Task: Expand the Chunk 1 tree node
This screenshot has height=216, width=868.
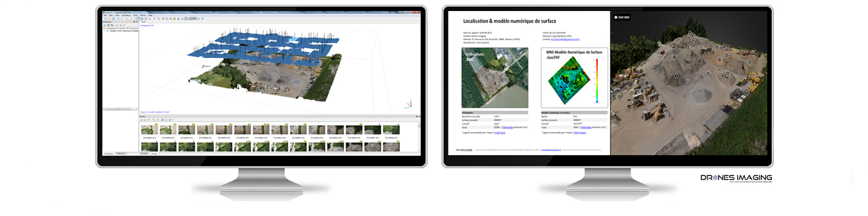Action: click(x=104, y=31)
